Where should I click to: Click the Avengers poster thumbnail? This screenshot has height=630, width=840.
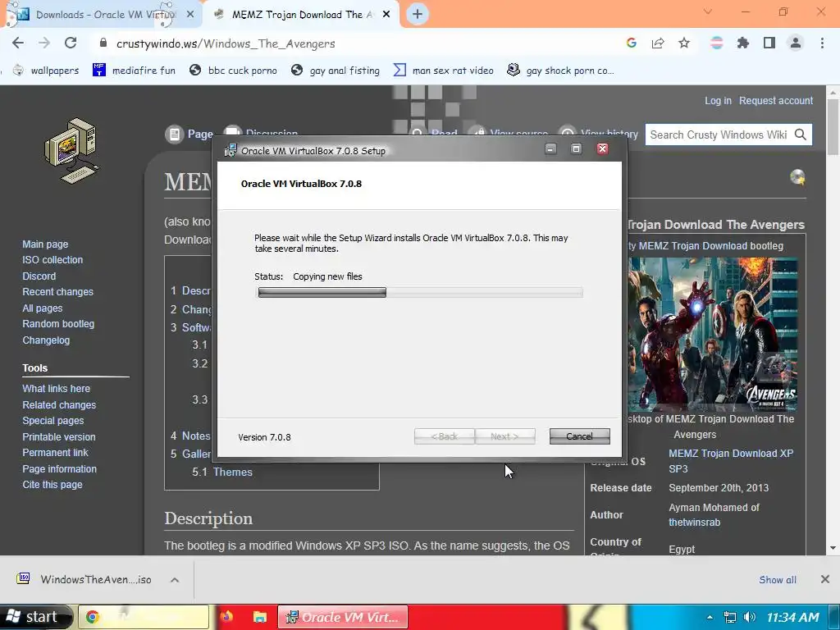tap(713, 335)
